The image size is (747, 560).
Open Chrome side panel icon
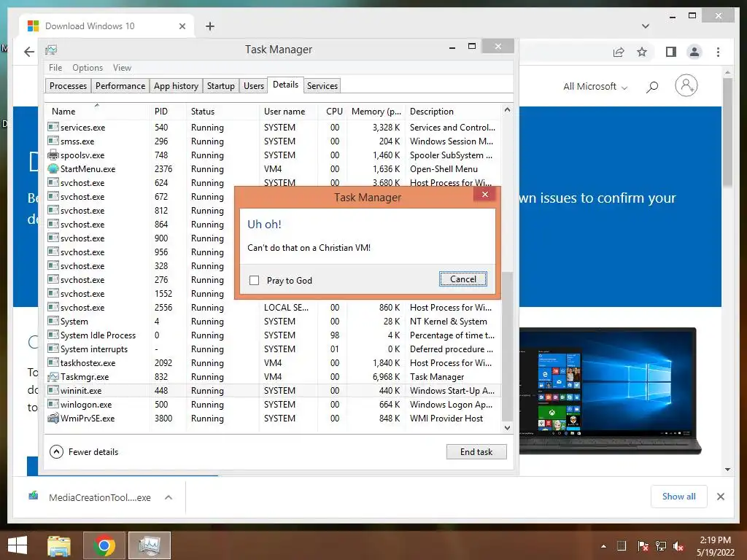[671, 52]
